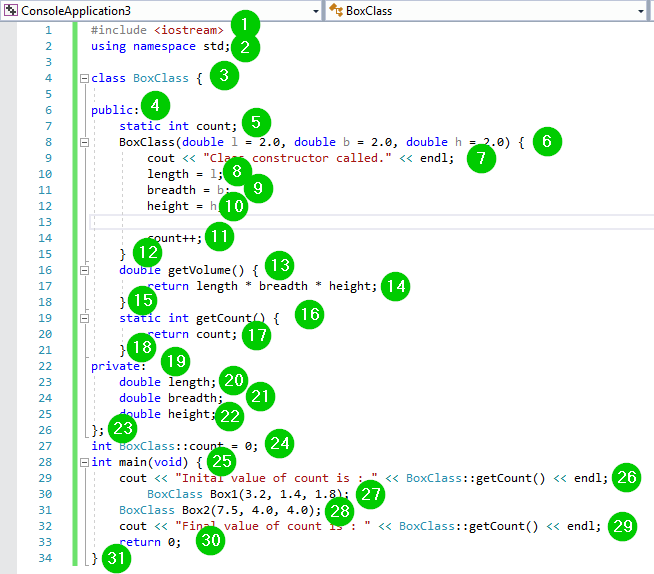Screen dimensions: 654x574
Task: Click the green circle marker numbered 1
Action: pyautogui.click(x=245, y=25)
